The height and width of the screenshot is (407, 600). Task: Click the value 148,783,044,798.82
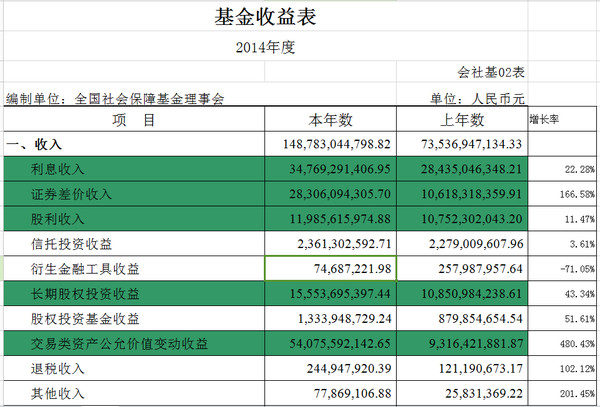[x=331, y=144]
